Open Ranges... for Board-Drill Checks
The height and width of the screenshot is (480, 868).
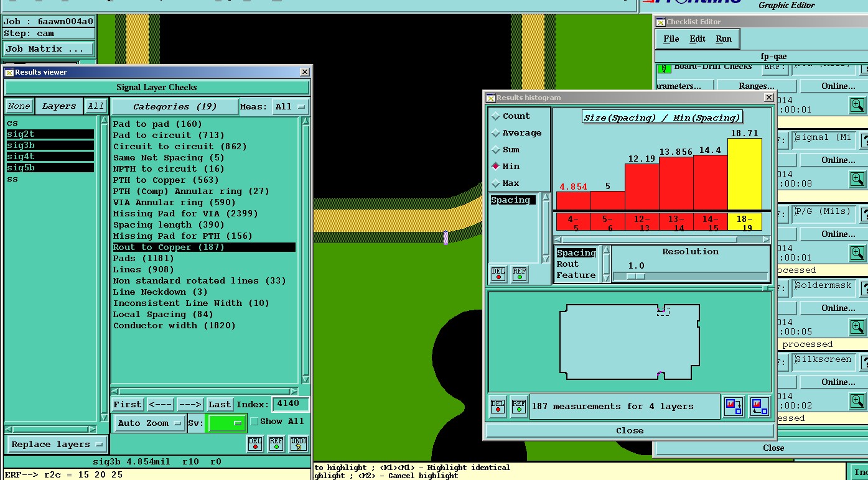tap(757, 86)
